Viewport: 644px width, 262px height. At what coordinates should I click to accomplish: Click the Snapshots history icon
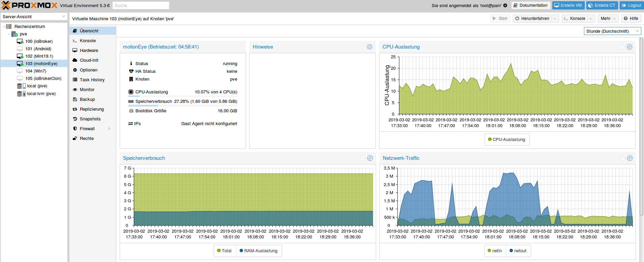pos(75,119)
